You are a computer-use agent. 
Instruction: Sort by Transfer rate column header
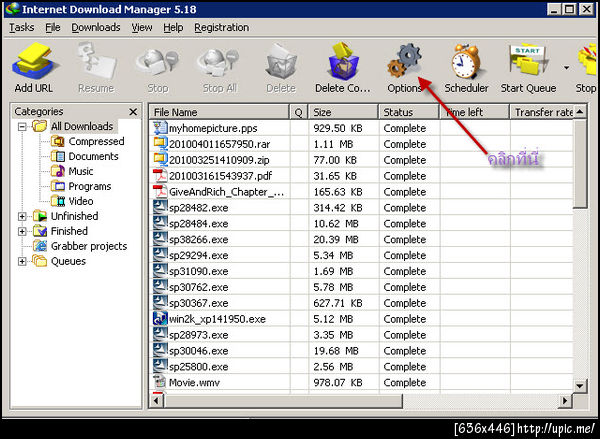click(541, 112)
